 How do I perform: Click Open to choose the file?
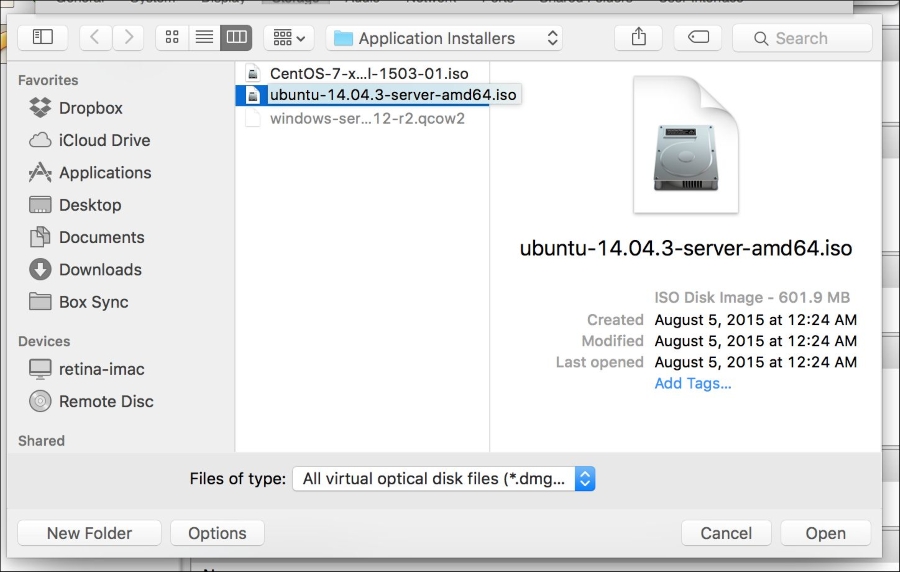coord(825,533)
